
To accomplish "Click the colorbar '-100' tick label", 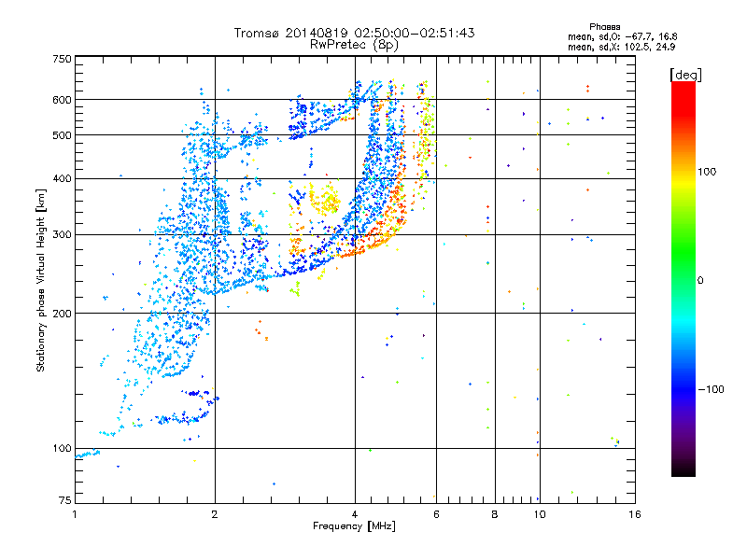I will (x=712, y=389).
